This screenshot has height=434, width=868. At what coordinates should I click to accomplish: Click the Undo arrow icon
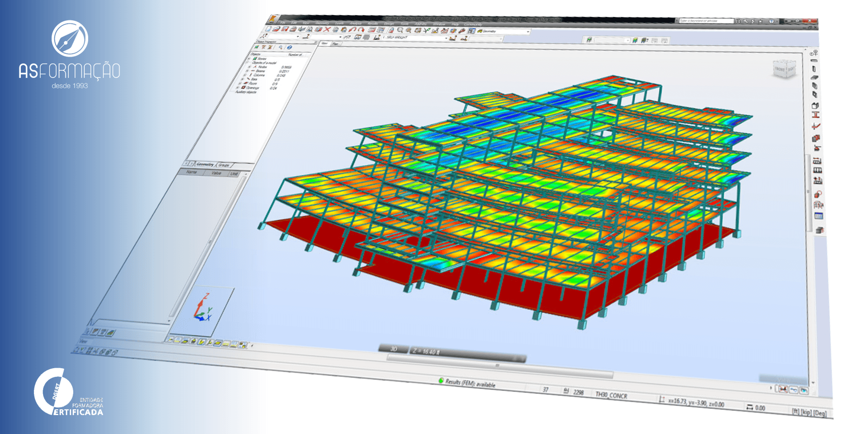352,30
